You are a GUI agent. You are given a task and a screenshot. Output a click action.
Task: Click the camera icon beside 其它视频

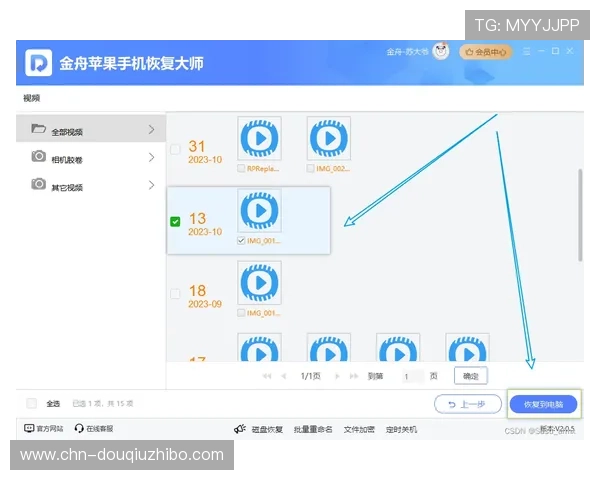tap(38, 184)
